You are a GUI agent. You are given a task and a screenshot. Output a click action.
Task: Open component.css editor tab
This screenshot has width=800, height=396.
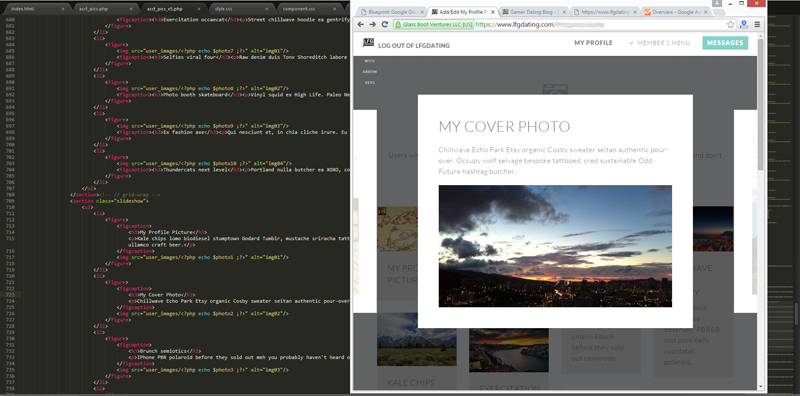310,9
